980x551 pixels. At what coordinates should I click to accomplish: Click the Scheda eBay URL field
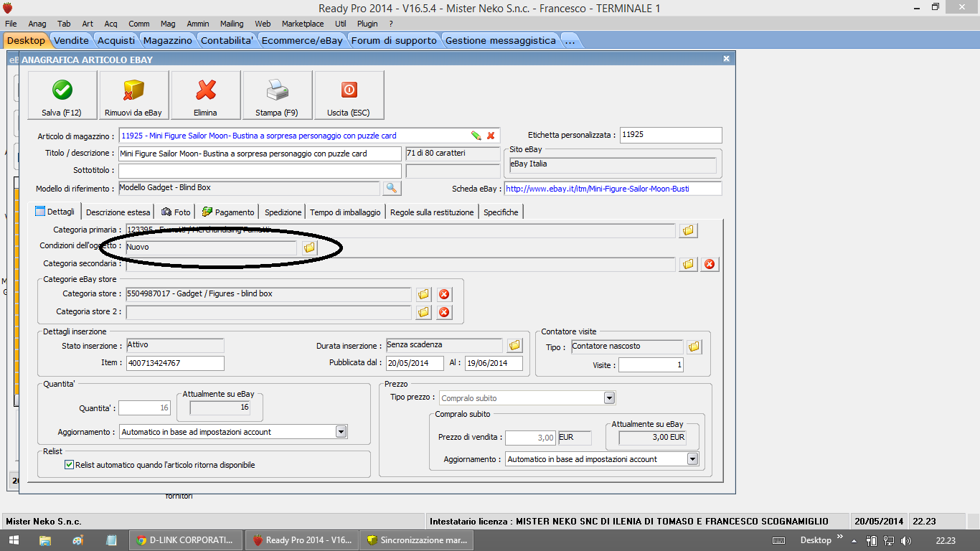coord(613,189)
